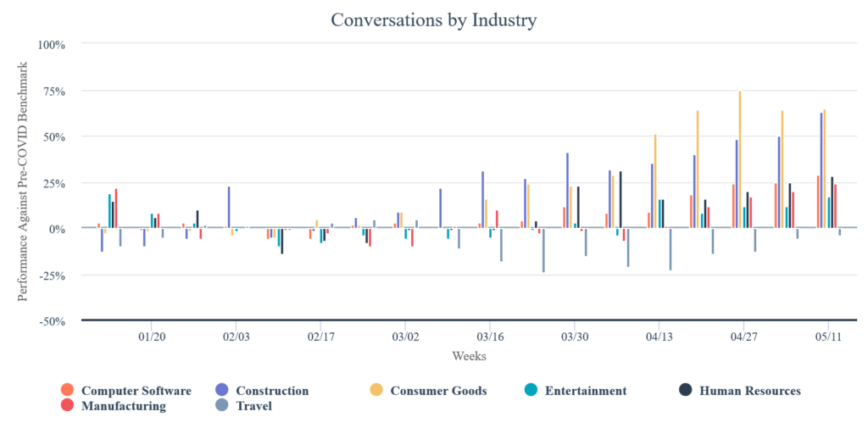This screenshot has height=434, width=868.
Task: Toggle the Manufacturing legend label
Action: pos(124,406)
